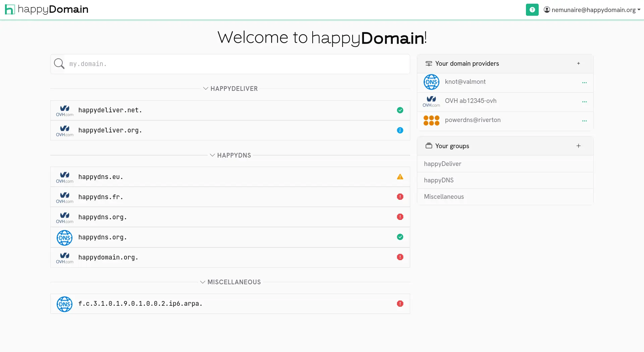Viewport: 644px width, 352px height.
Task: Focus the my.domain. search field
Action: (237, 64)
